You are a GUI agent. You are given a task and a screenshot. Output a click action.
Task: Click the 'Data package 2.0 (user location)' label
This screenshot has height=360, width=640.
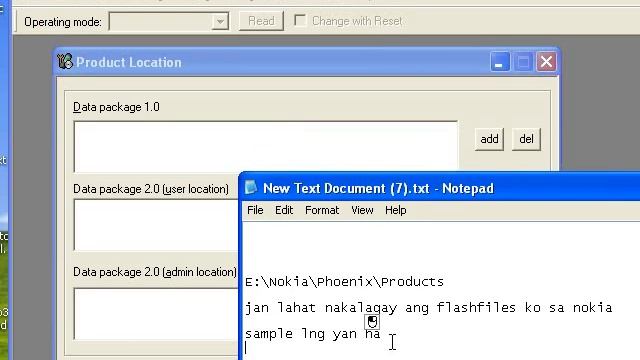151,189
